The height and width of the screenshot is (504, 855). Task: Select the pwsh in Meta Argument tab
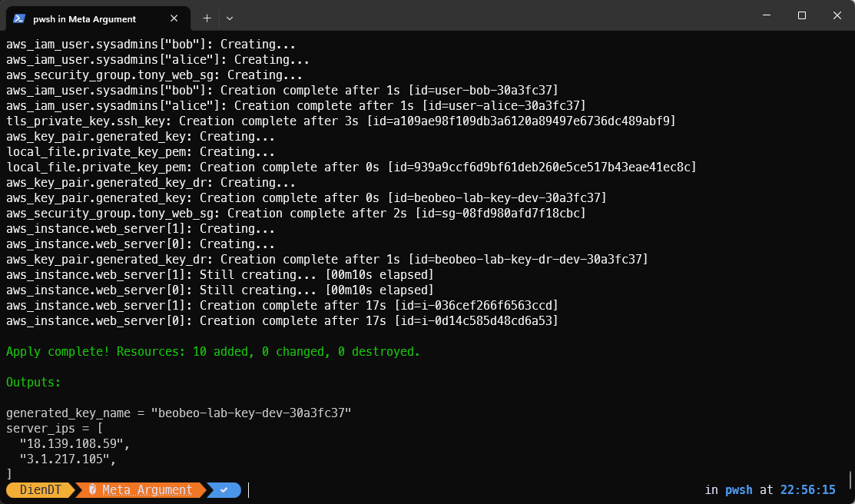click(85, 18)
